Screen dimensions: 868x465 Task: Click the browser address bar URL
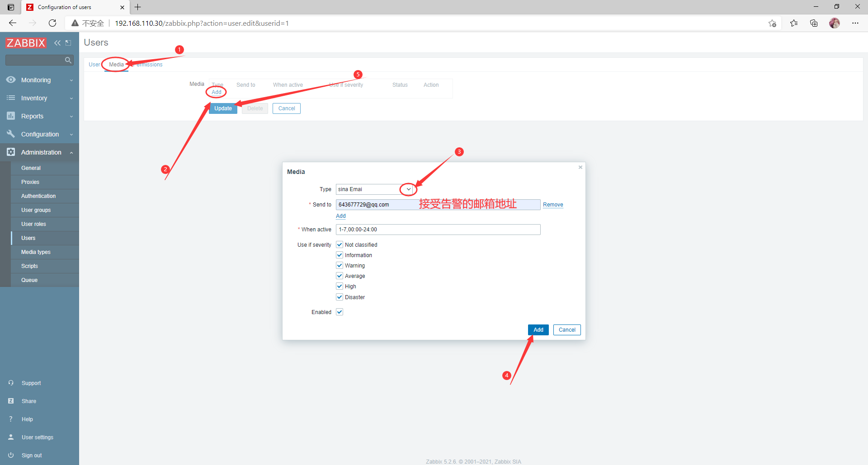pos(202,23)
